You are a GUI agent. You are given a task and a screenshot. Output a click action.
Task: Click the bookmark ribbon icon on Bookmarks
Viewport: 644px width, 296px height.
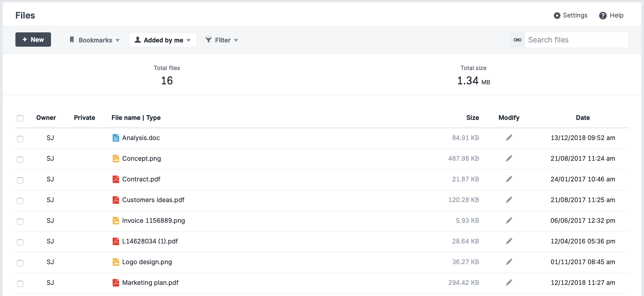coord(72,40)
